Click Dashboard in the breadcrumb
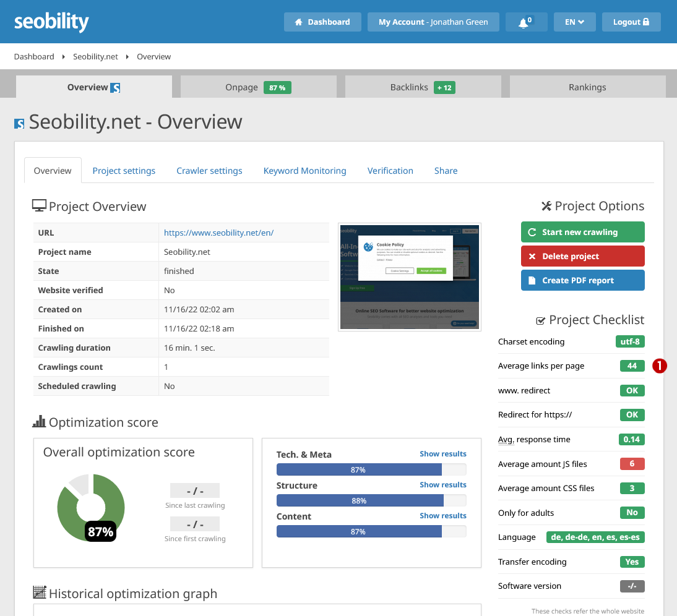The height and width of the screenshot is (616, 677). click(x=34, y=56)
